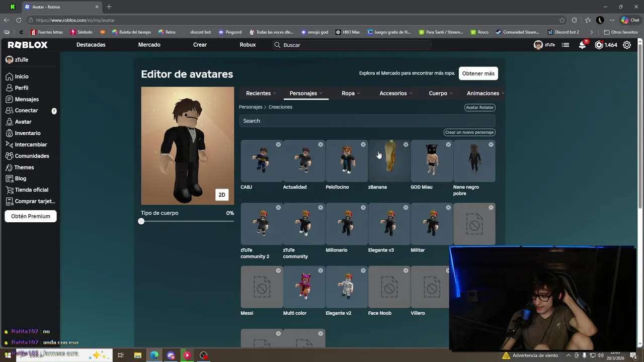Click the Roblox logo
This screenshot has width=644, height=362.
(x=28, y=45)
